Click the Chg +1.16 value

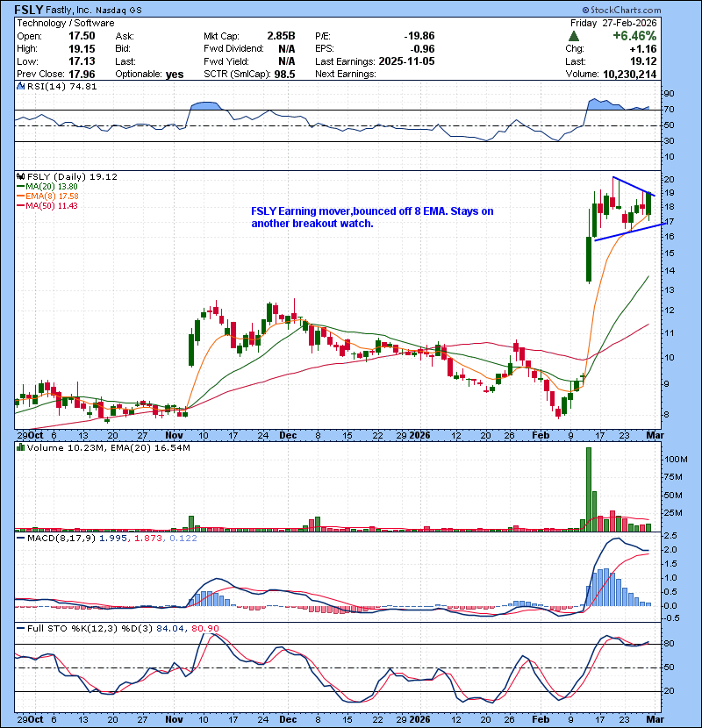coord(643,49)
